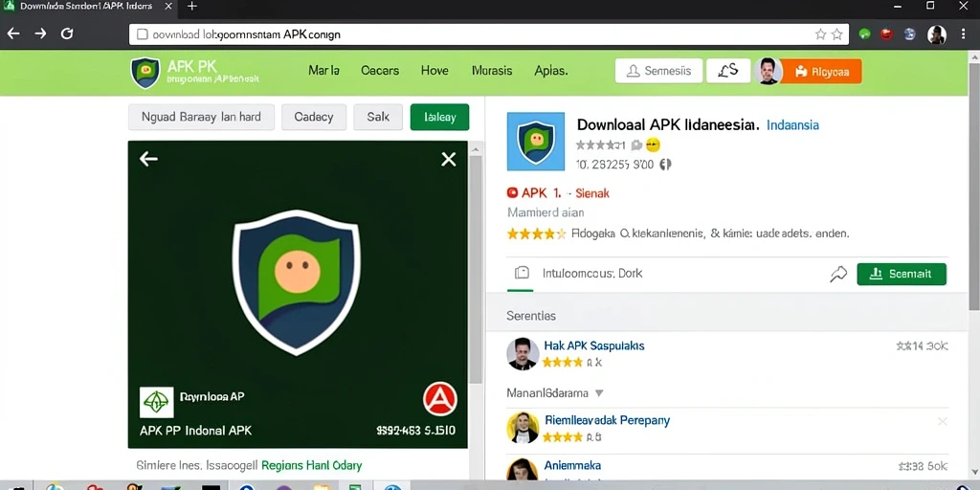Open the Cacars menu item
The width and height of the screenshot is (980, 490).
click(380, 71)
